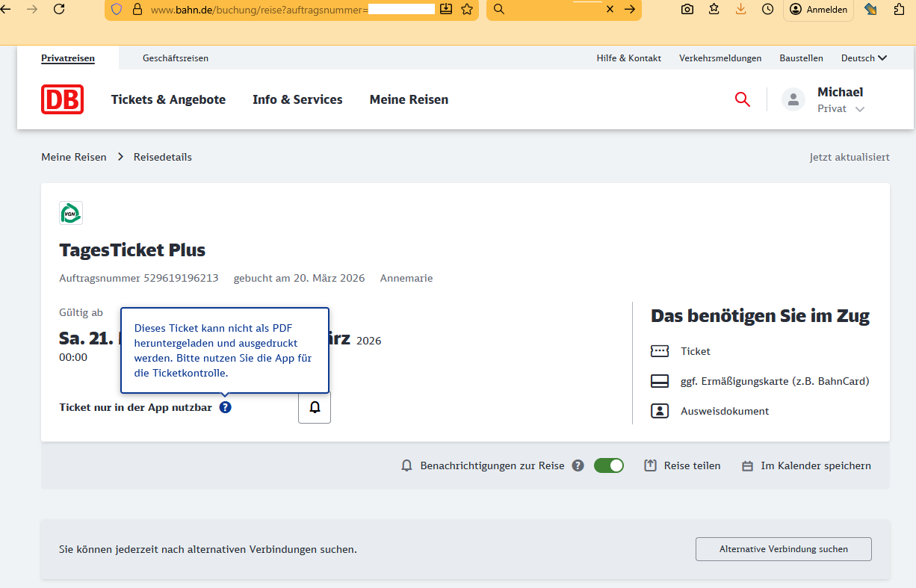Screen dimensions: 916x588
Task: Click the name Annemarie
Action: click(x=406, y=278)
